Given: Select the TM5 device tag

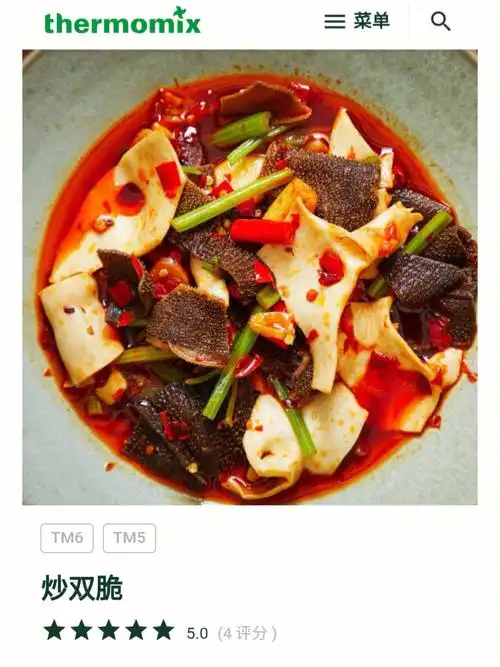Looking at the screenshot, I should (x=129, y=538).
